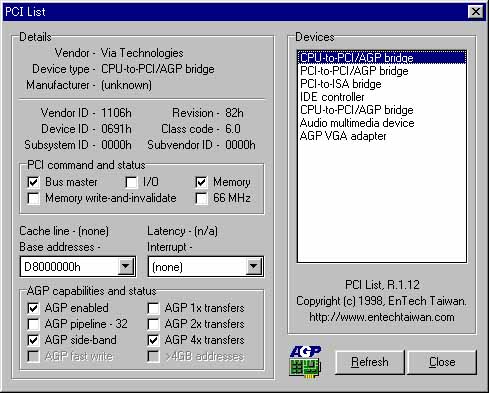The image size is (489, 393).
Task: Expand the Interrupt dropdown arrow
Action: pos(254,266)
